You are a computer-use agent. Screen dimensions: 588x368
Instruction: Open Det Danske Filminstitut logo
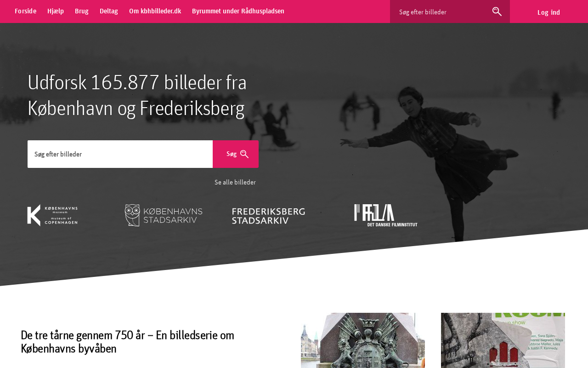(386, 215)
